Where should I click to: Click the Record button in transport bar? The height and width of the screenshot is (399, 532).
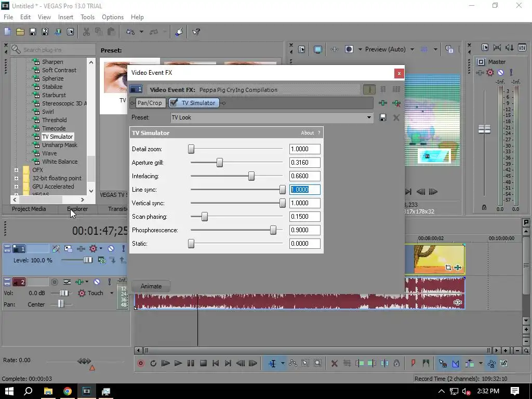click(140, 363)
